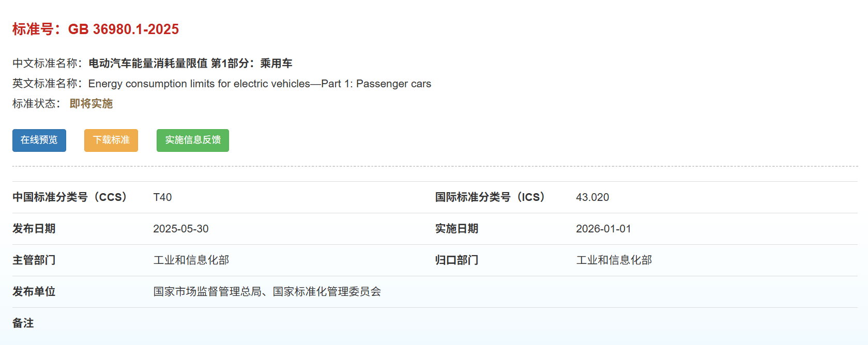Click the 在线预览 button

(x=39, y=140)
